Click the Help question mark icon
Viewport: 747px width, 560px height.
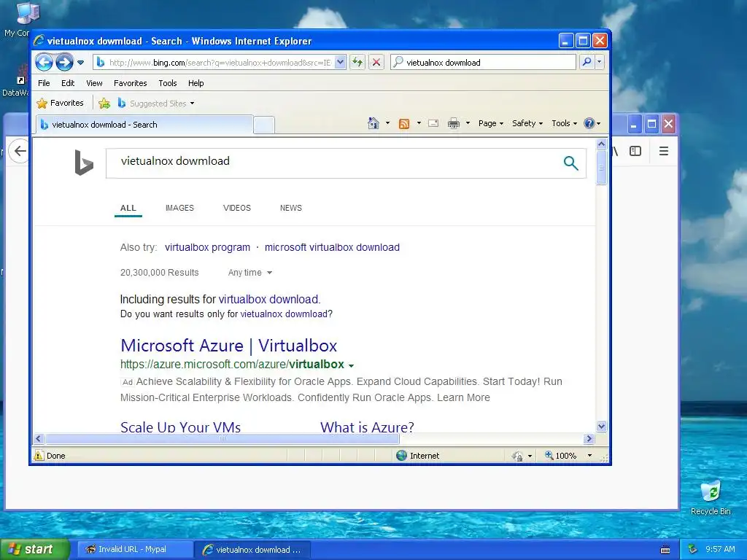point(589,123)
